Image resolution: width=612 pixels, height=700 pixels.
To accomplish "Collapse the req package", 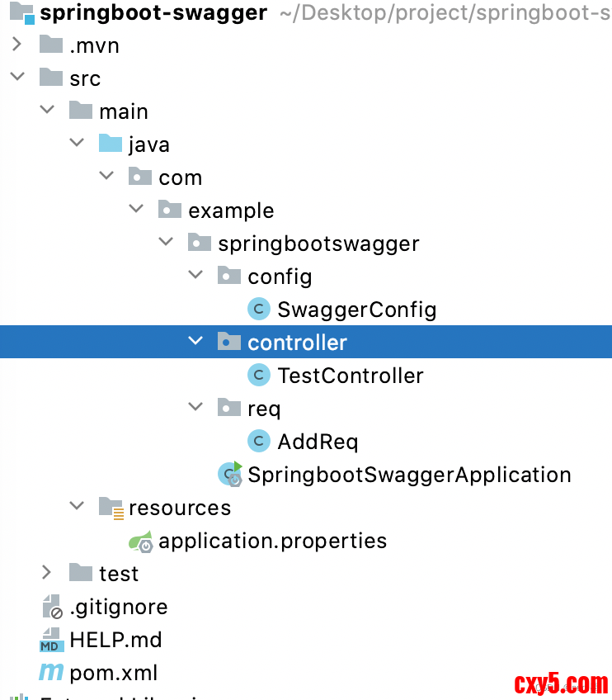I will pyautogui.click(x=195, y=408).
